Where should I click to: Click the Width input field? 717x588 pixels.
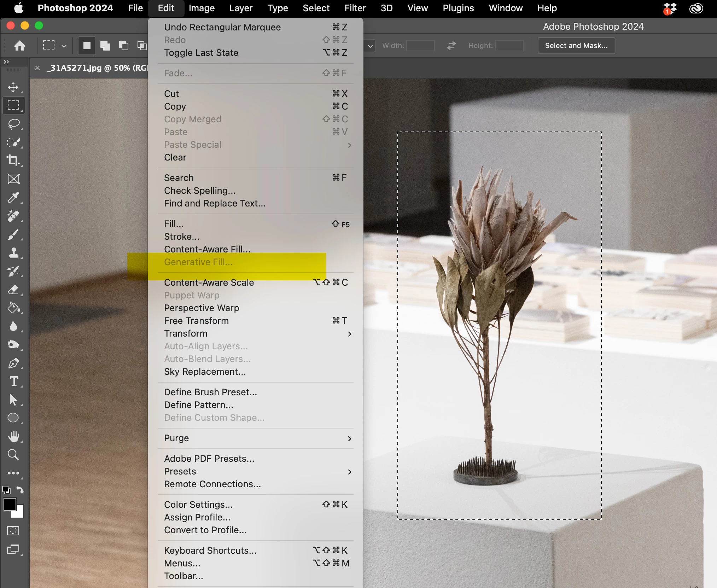(420, 46)
